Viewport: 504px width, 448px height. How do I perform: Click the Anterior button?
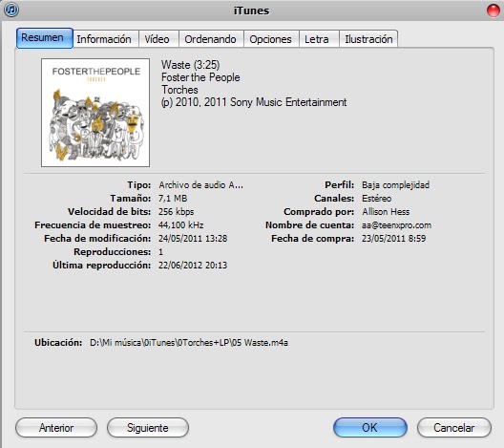click(56, 428)
